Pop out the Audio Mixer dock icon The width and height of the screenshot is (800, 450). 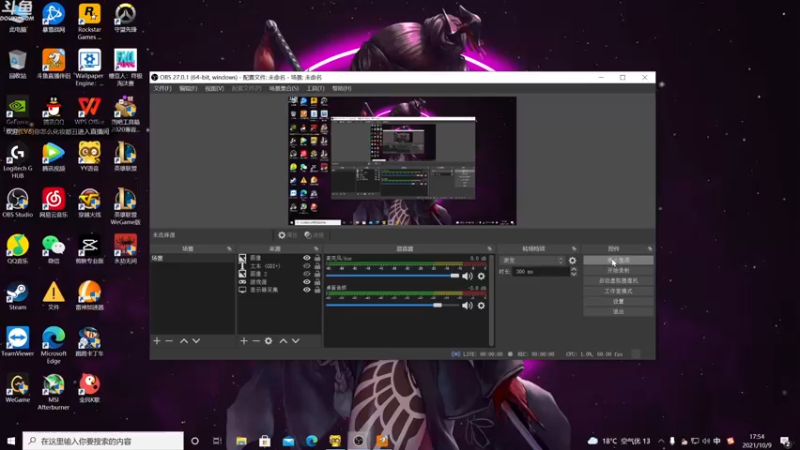[x=489, y=248]
